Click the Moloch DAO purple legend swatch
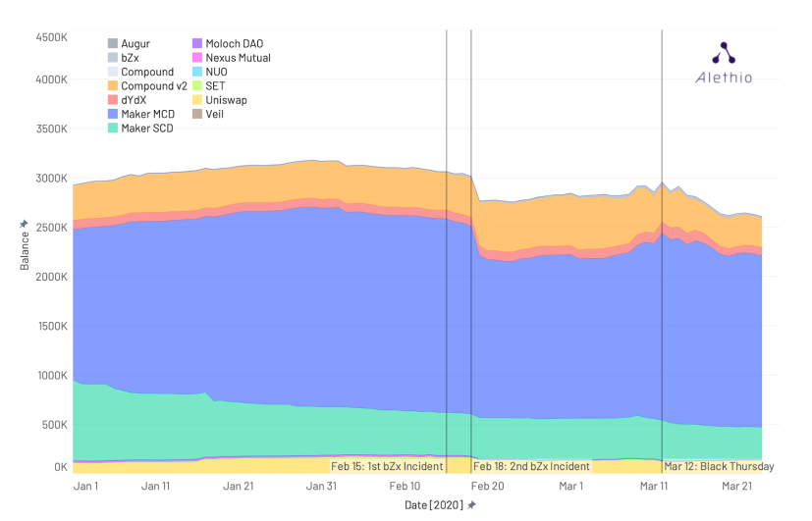This screenshot has height=521, width=812. [197, 43]
